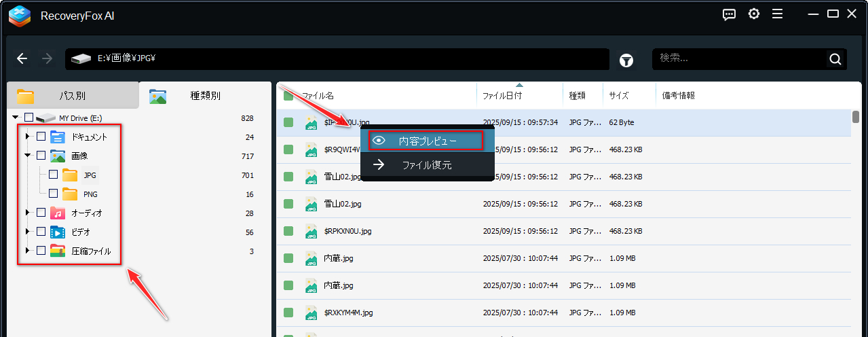Tick the オーディオ checkbox
Screen dimensions: 868x337
[x=41, y=213]
